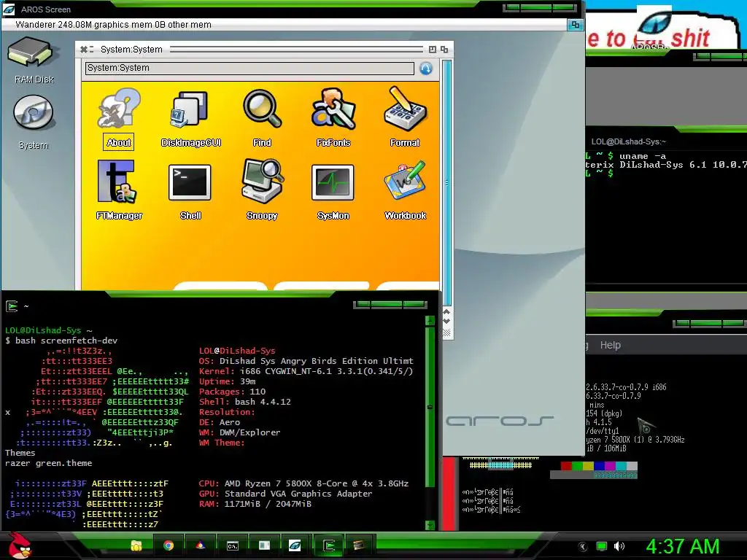This screenshot has width=747, height=560.
Task: Click the 'uname -a' command text
Action: coord(642,156)
